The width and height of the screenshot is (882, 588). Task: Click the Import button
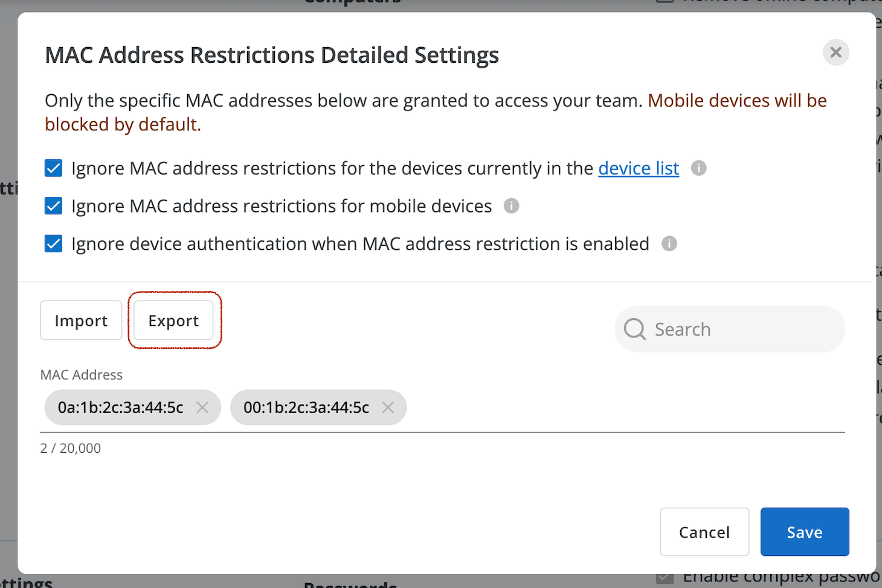[x=81, y=321]
